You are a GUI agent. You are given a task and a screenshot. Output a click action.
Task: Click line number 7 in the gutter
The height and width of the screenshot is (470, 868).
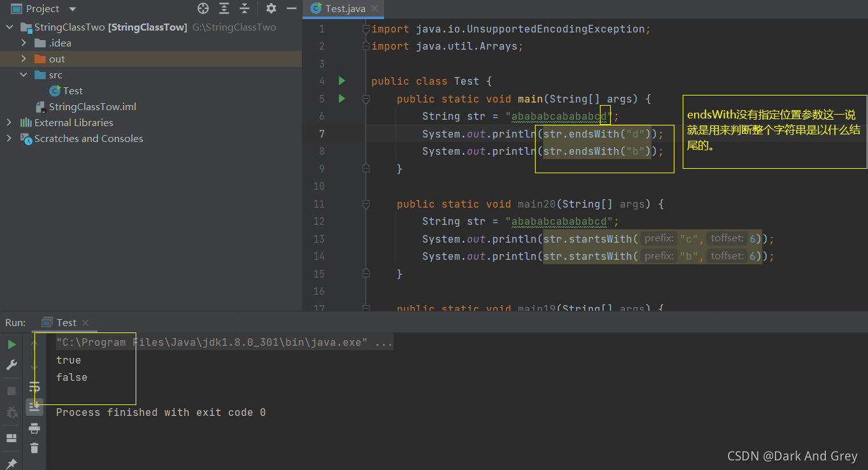pos(322,134)
